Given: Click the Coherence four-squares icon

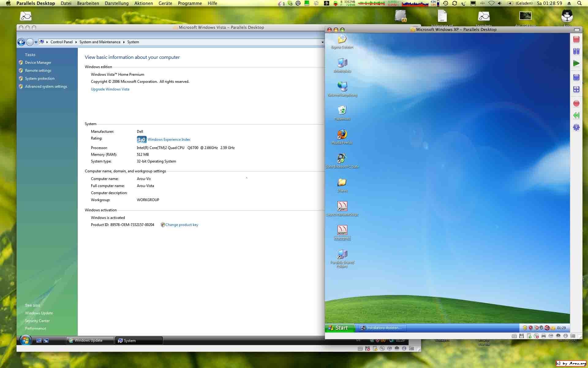Looking at the screenshot, I should click(576, 89).
